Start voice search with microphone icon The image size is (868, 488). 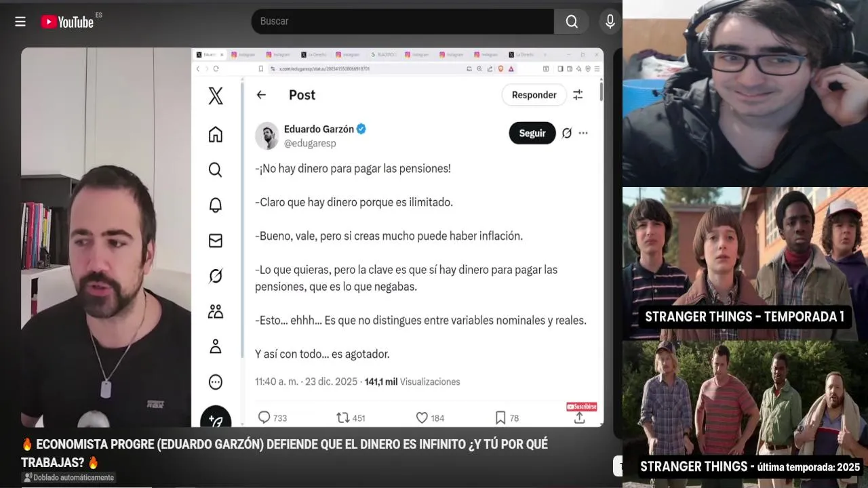click(x=610, y=22)
